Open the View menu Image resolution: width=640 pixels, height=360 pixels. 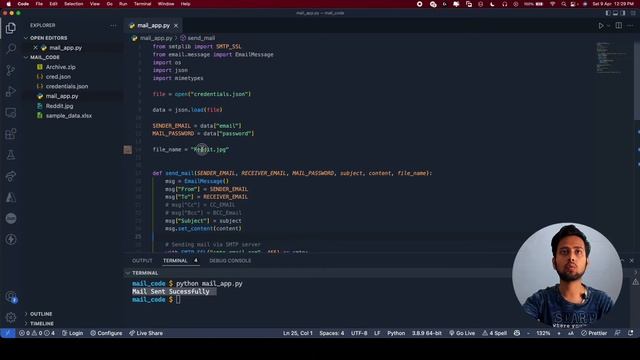pos(95,4)
